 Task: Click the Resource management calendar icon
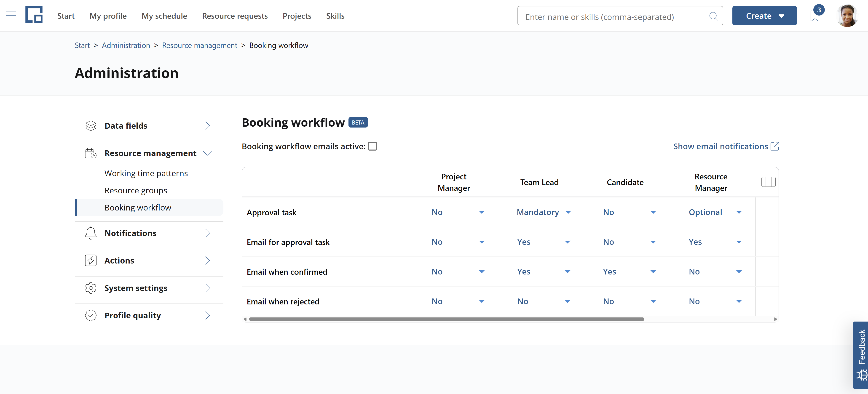tap(91, 153)
